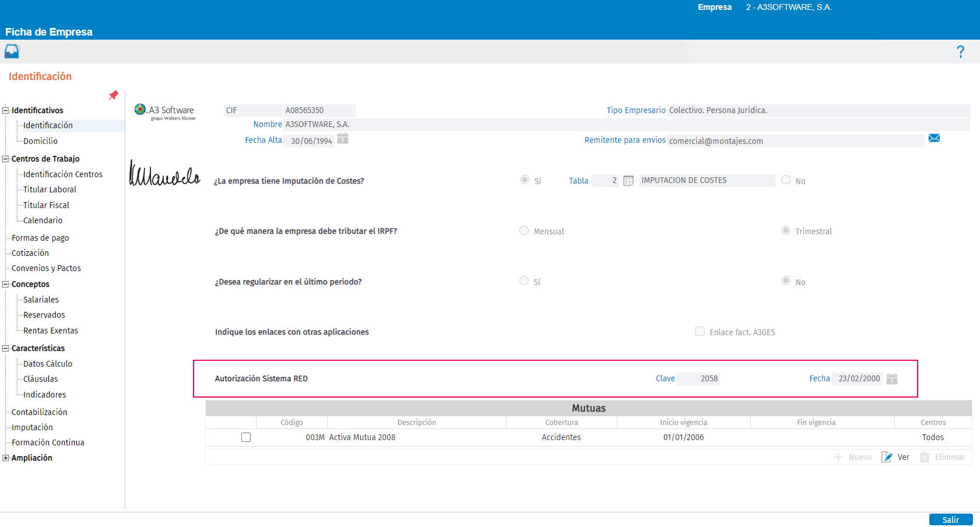Open Domicilio in the tree
This screenshot has height=527, width=980.
[x=40, y=141]
